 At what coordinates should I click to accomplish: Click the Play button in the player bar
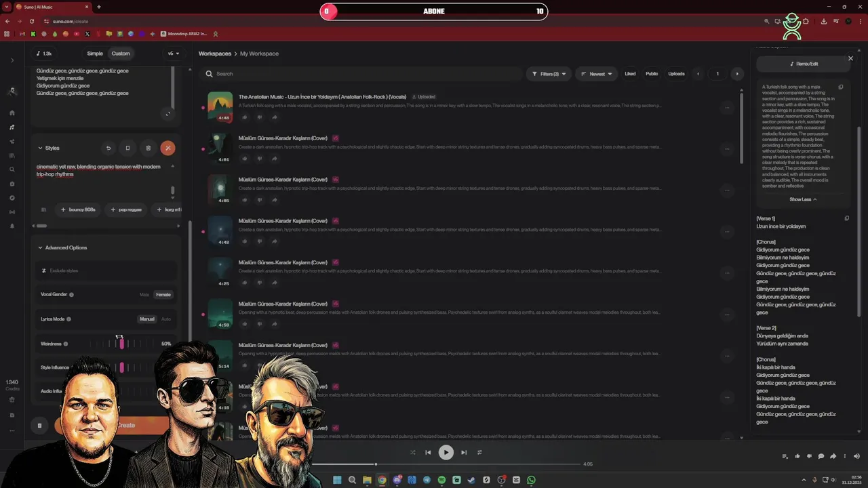446,452
